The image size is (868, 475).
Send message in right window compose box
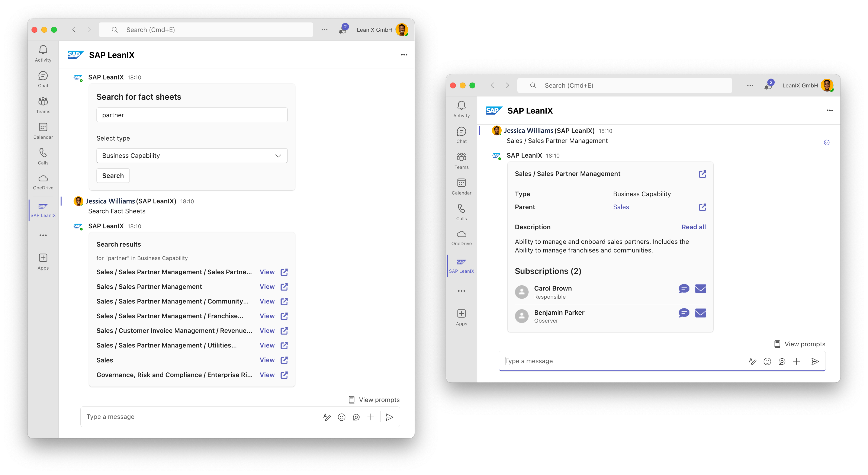(x=815, y=361)
